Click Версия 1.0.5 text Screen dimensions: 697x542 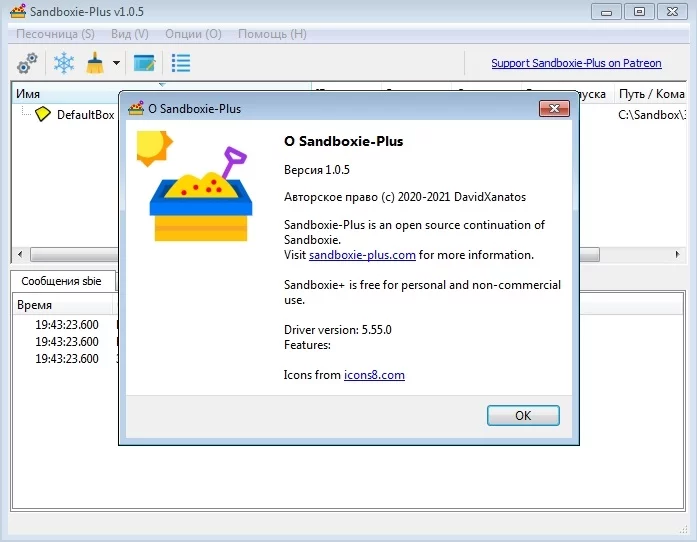click(x=316, y=170)
